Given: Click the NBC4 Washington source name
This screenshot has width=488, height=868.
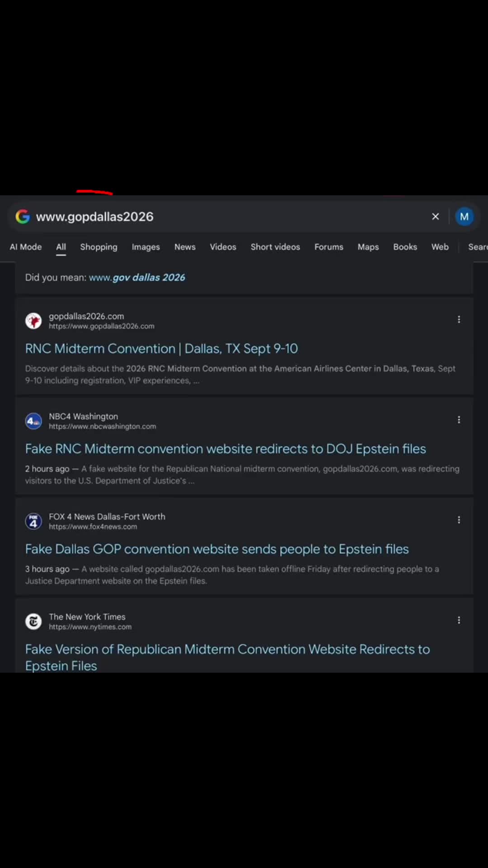Looking at the screenshot, I should [83, 416].
